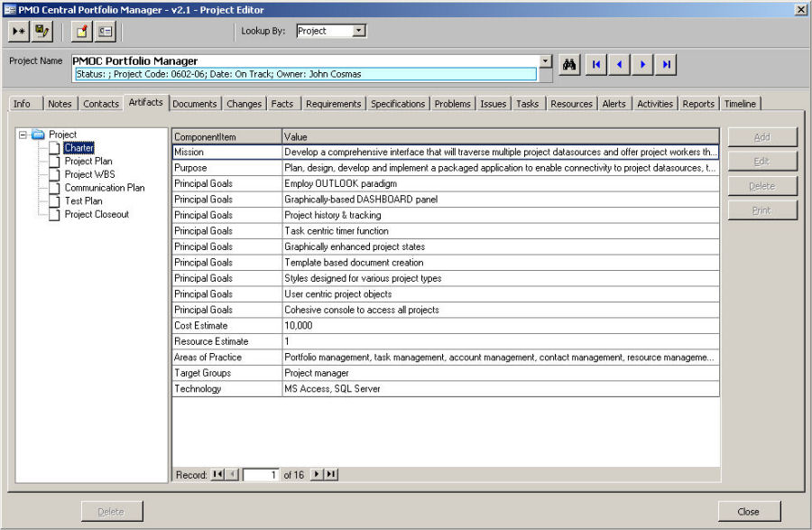This screenshot has height=530, width=812.
Task: Click the contact card toolbar icon
Action: coord(106,32)
